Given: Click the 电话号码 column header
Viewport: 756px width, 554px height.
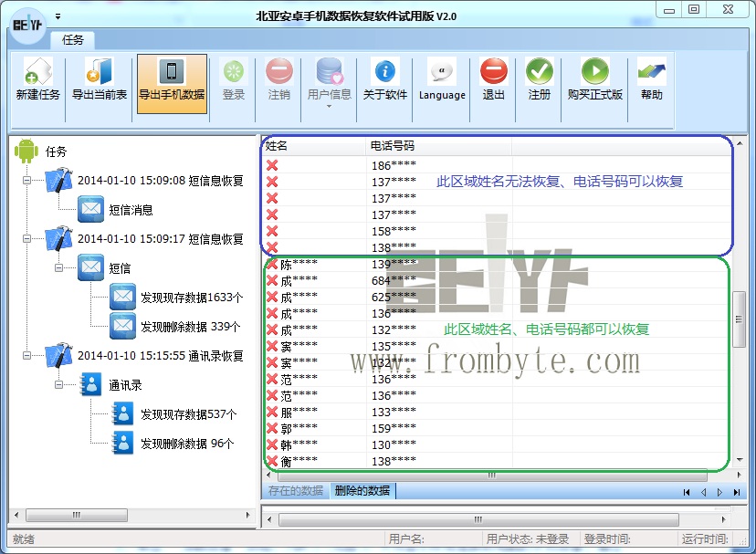Looking at the screenshot, I should point(393,145).
